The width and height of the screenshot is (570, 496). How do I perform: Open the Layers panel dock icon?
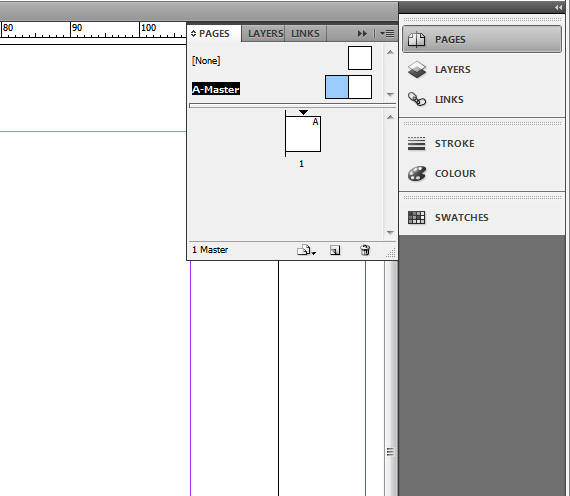tap(482, 69)
